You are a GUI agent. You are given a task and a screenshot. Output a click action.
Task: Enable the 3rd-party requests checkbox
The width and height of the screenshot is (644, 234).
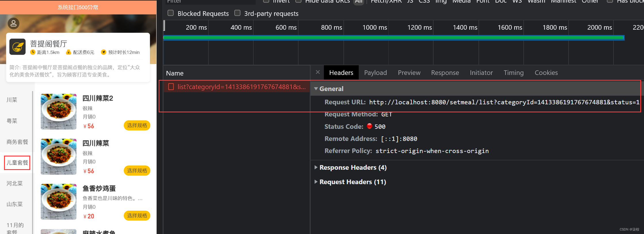pos(238,13)
